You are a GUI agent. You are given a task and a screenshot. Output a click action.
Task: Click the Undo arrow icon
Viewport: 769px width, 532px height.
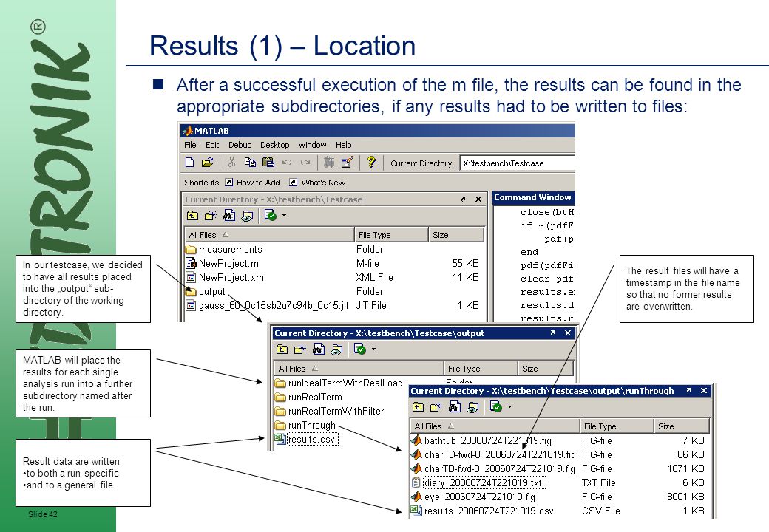click(x=288, y=163)
